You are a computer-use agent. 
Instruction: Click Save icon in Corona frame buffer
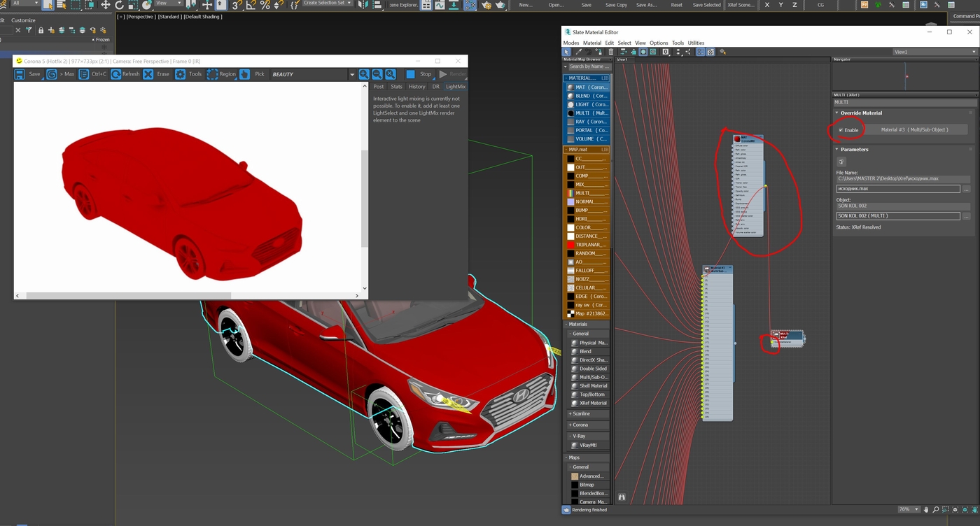[x=20, y=74]
